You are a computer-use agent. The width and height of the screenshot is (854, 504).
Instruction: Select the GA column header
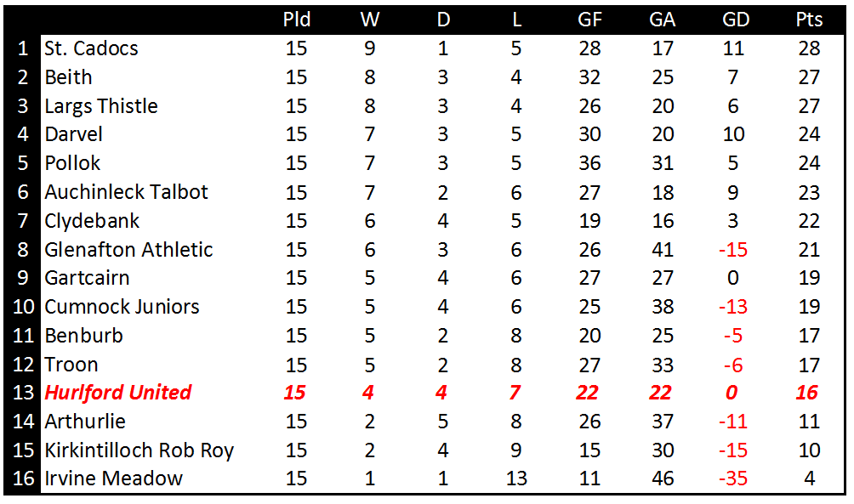pyautogui.click(x=662, y=20)
